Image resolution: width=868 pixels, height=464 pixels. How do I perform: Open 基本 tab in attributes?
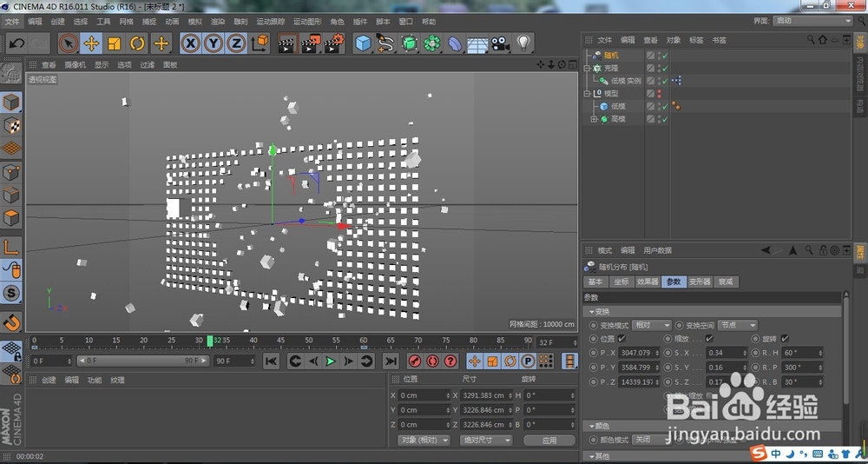[595, 282]
